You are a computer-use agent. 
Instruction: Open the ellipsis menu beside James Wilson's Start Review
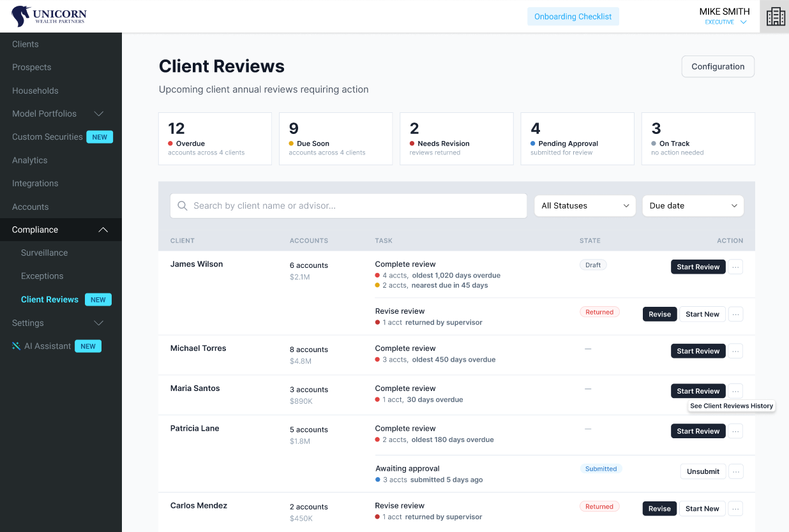(735, 267)
